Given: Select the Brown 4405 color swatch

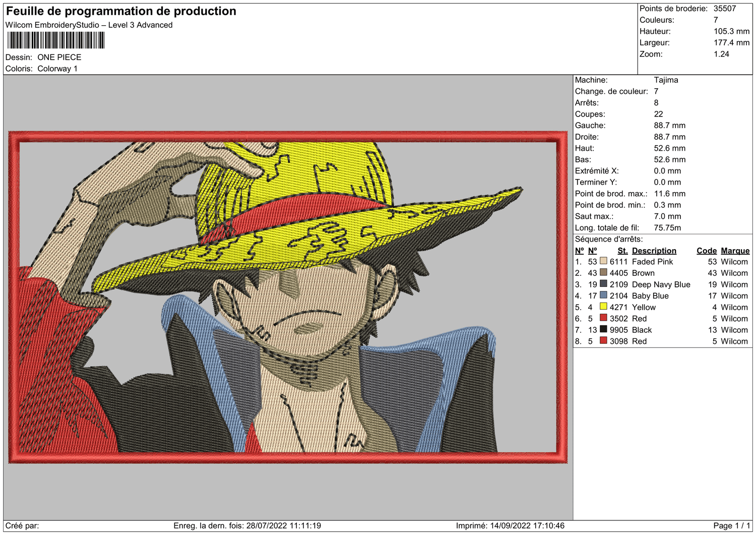Looking at the screenshot, I should 603,273.
